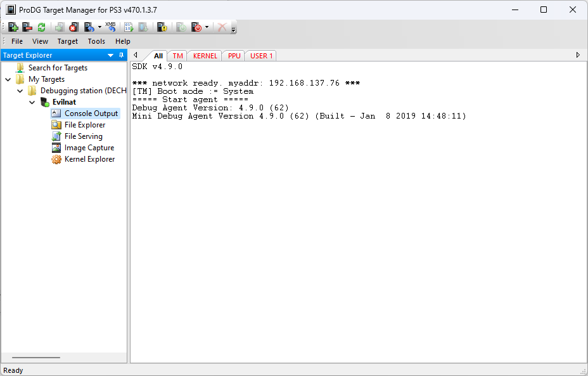The width and height of the screenshot is (588, 376).
Task: Open the View menu
Action: [x=40, y=41]
